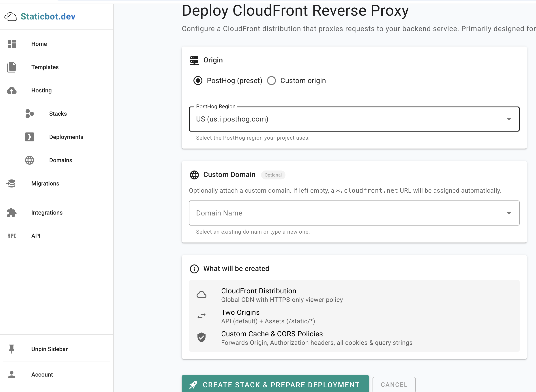Click the Two Origins arrows icon

201,316
